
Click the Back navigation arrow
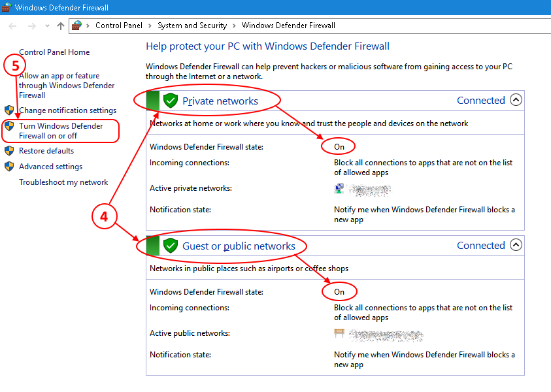coord(12,25)
